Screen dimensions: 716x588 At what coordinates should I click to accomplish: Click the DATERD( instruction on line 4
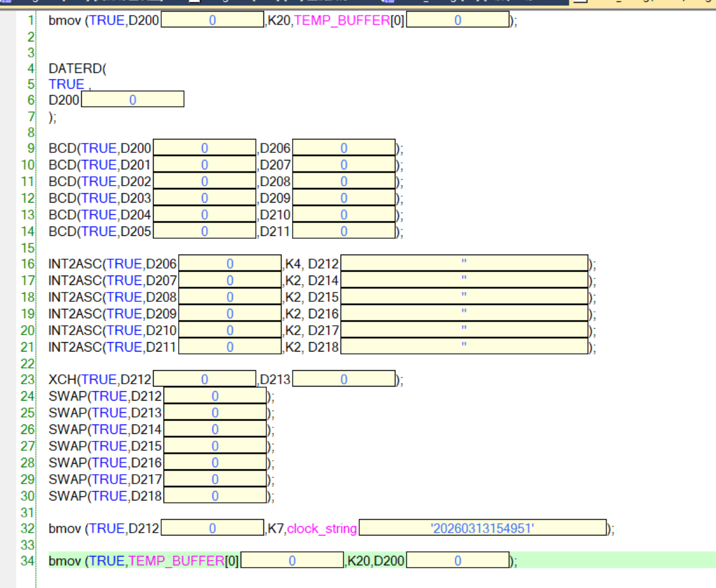coord(77,69)
